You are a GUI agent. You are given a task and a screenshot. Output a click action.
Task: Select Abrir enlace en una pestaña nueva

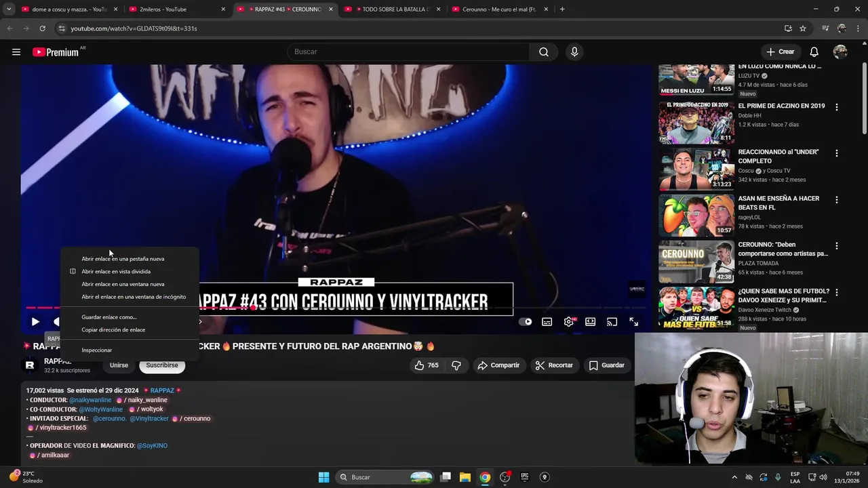[x=130, y=259]
